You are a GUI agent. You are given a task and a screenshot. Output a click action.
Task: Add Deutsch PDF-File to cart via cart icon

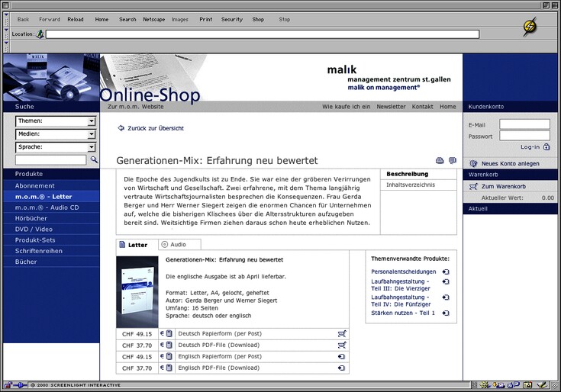pyautogui.click(x=342, y=345)
